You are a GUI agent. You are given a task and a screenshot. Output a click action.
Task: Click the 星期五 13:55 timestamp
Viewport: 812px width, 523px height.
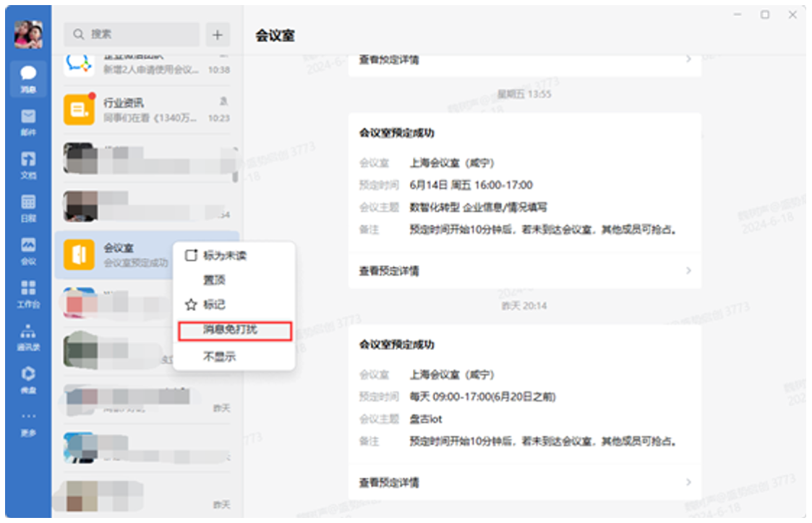coord(524,94)
